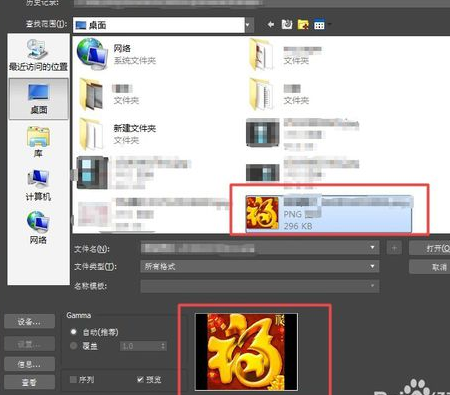This screenshot has height=395, width=450.
Task: Click the 取消 button
Action: 430,267
